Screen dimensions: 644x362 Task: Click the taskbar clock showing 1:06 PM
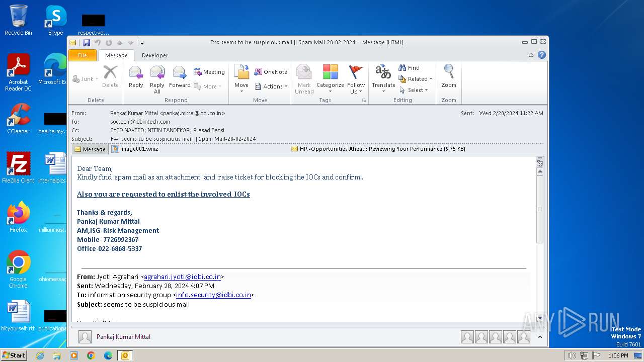pos(618,355)
